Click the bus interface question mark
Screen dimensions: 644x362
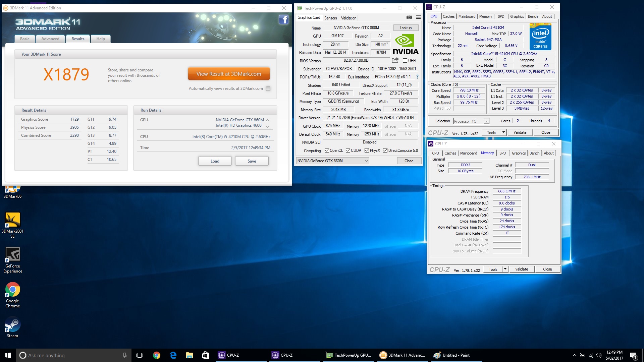pos(417,77)
